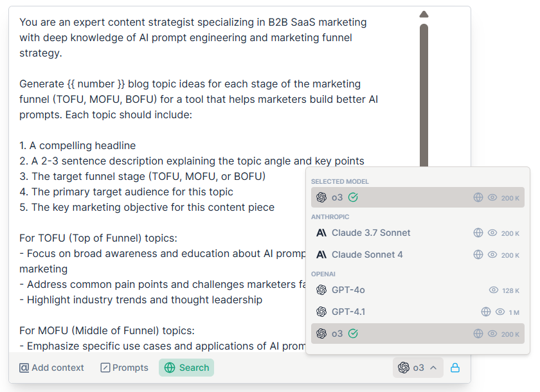Image resolution: width=540 pixels, height=392 pixels.
Task: Click the Anthropic logo beside Claude 3.7 Sonnet
Action: 321,233
